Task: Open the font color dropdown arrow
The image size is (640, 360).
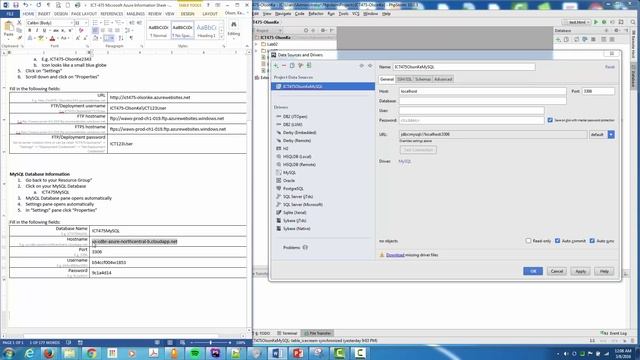Action: point(58,38)
